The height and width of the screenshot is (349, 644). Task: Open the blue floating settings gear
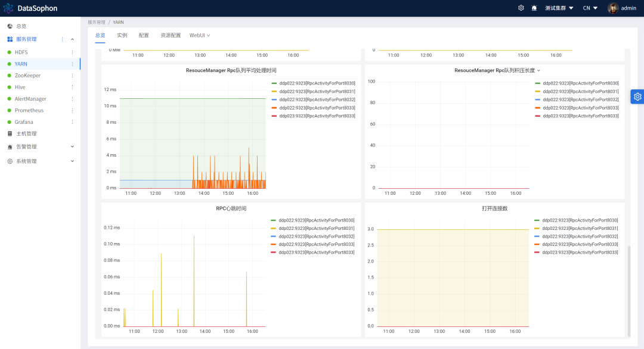(637, 97)
